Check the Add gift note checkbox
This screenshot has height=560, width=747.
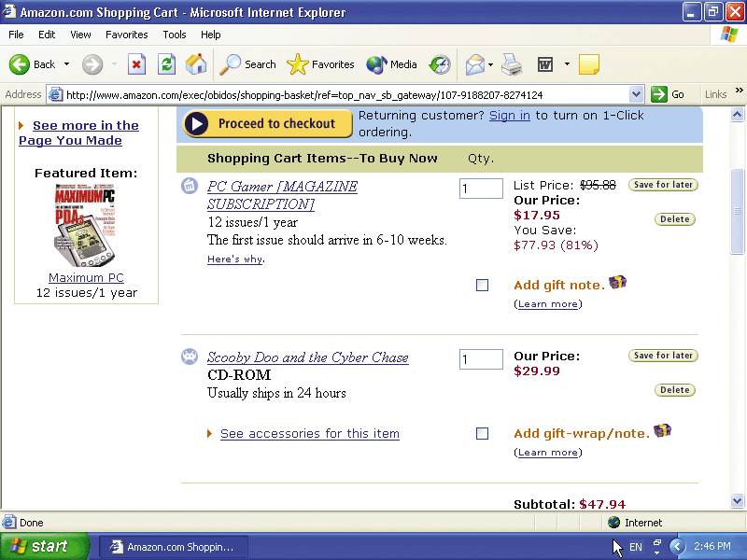pyautogui.click(x=482, y=285)
